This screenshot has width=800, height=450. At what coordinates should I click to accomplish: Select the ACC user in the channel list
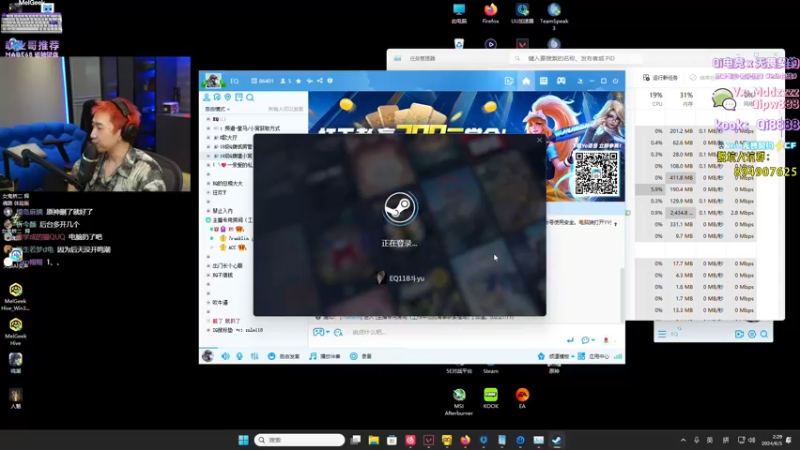pyautogui.click(x=233, y=247)
